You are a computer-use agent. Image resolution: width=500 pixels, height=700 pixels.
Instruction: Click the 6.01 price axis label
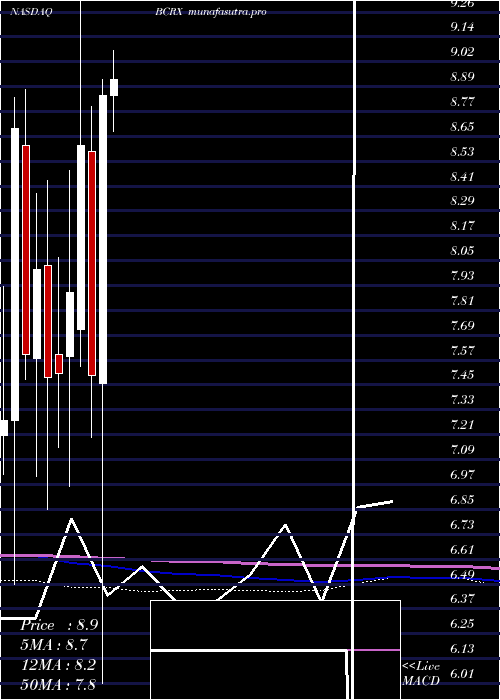click(x=462, y=674)
